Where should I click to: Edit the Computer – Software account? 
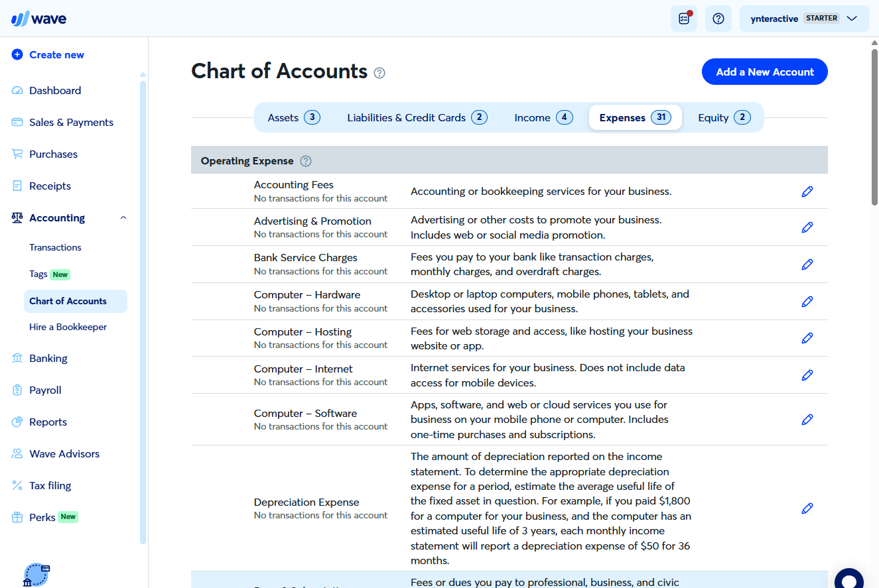[x=807, y=420]
